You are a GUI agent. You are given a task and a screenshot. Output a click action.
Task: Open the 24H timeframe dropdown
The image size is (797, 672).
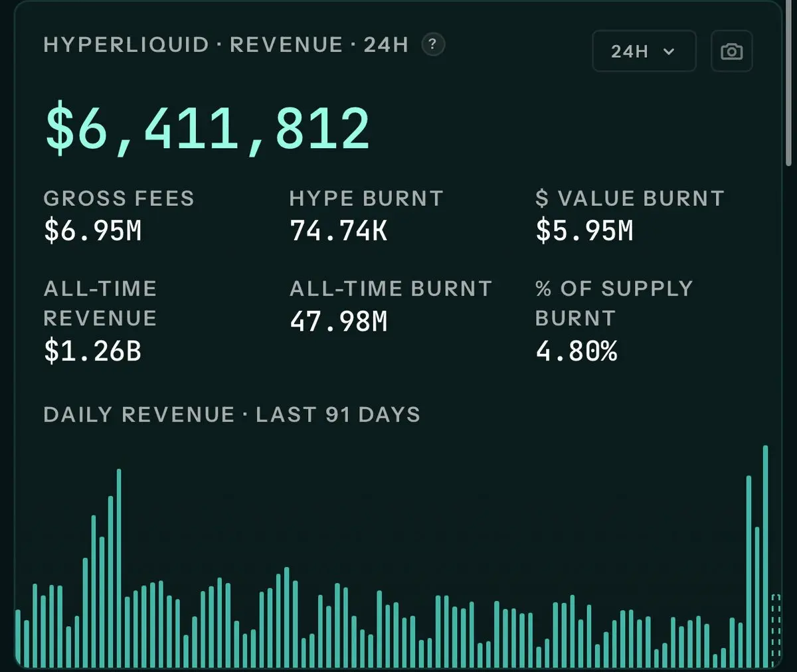click(x=644, y=51)
